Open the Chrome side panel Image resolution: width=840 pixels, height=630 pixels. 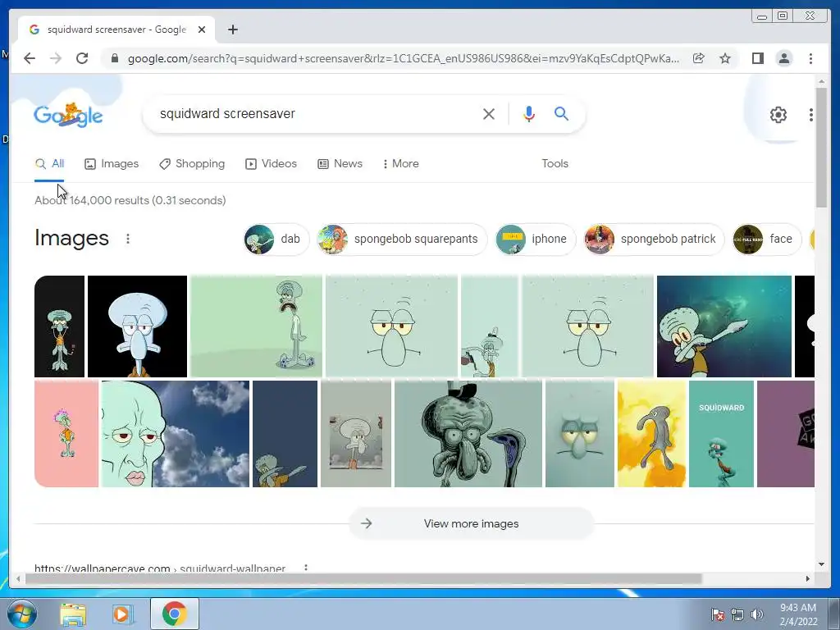point(757,58)
